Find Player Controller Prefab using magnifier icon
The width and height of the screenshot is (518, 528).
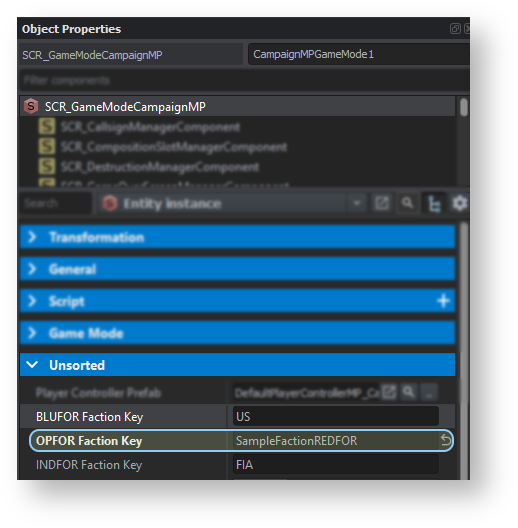click(409, 392)
